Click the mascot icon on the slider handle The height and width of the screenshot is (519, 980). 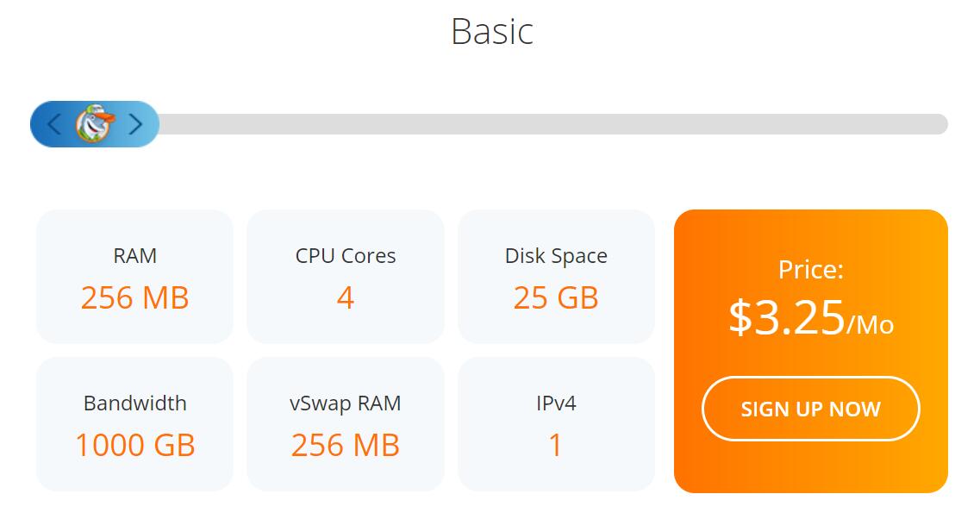[x=95, y=123]
